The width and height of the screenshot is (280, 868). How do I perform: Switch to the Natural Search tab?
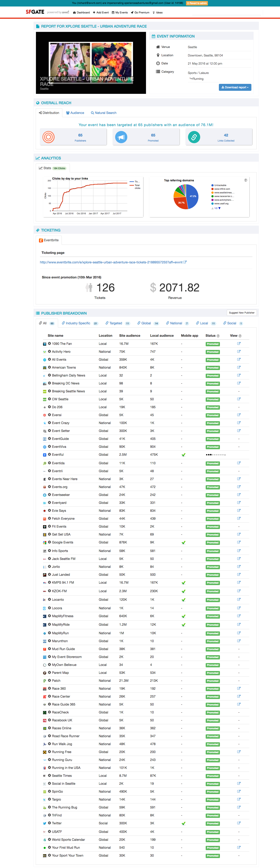pyautogui.click(x=104, y=113)
